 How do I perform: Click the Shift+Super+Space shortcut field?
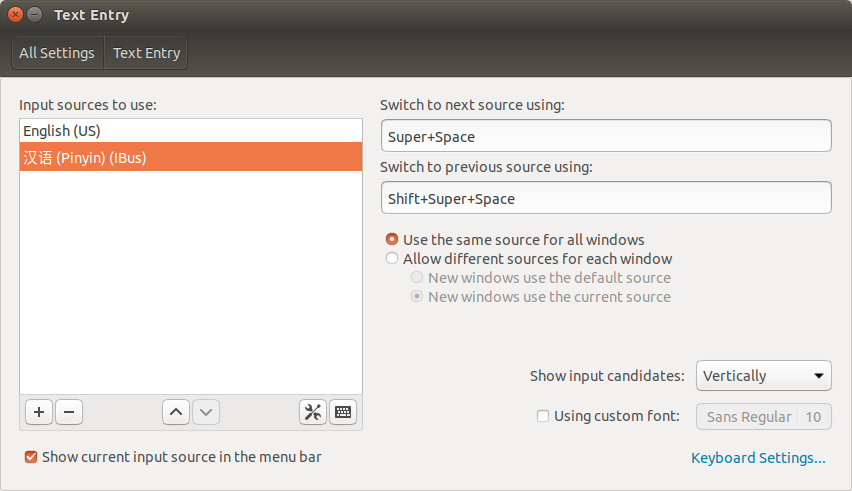pyautogui.click(x=606, y=198)
